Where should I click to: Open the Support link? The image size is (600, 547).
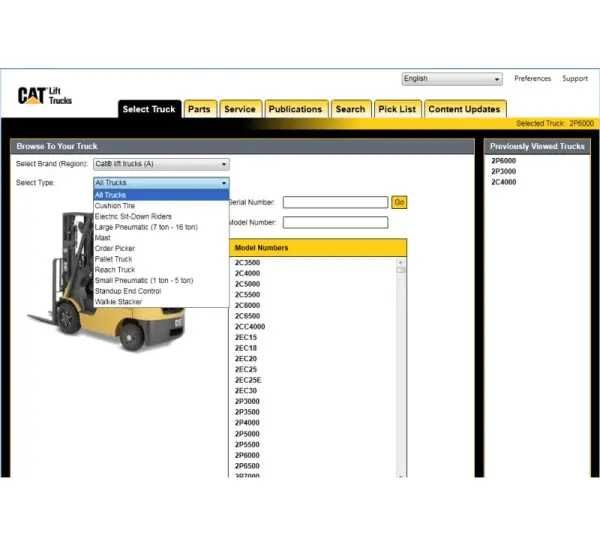pyautogui.click(x=575, y=78)
